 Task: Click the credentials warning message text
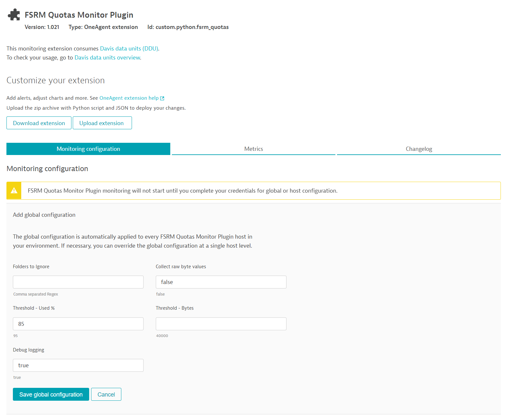(x=183, y=191)
